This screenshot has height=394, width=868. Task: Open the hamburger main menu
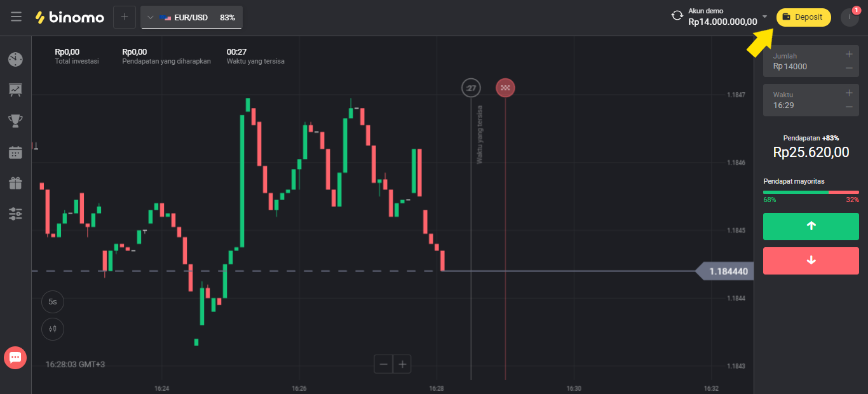[17, 17]
